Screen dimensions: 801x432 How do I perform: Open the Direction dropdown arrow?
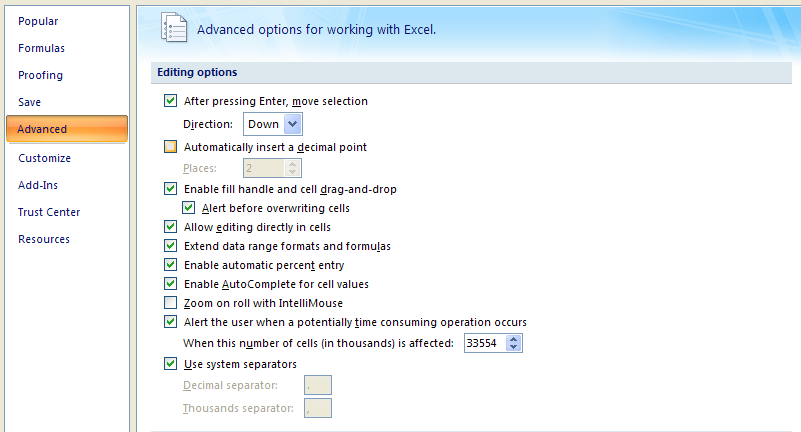tap(293, 124)
